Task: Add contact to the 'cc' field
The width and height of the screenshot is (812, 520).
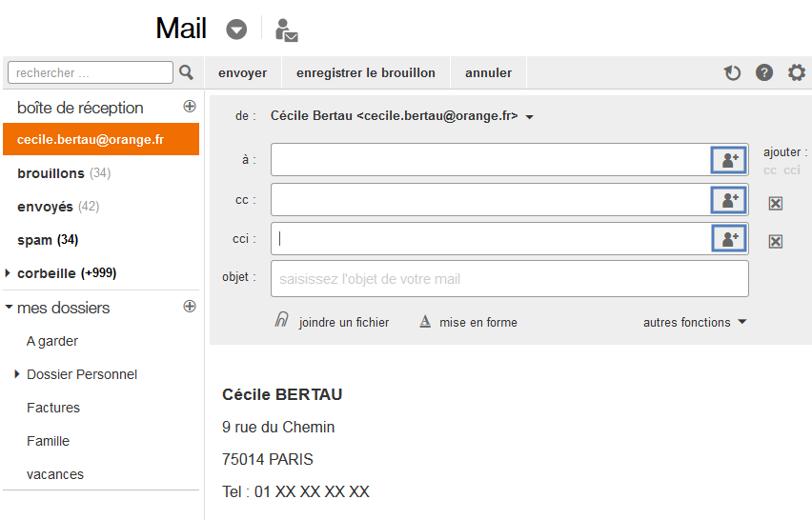Action: point(730,200)
